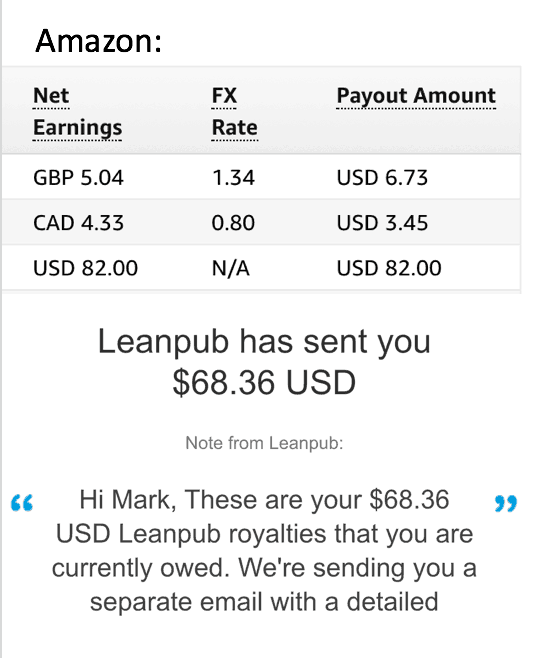Click the $68.36 USD amount headline
The height and width of the screenshot is (658, 540).
pos(264,382)
